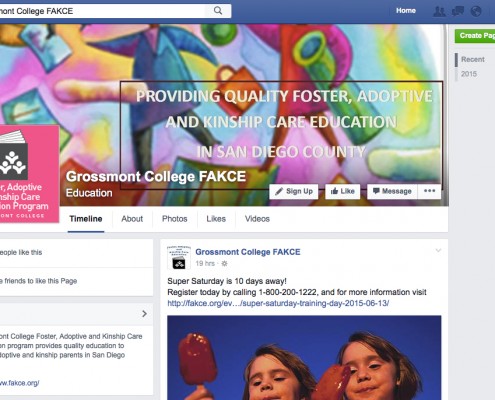Expand the post options chevron
Viewport: 495px width, 400px height.
[438, 250]
